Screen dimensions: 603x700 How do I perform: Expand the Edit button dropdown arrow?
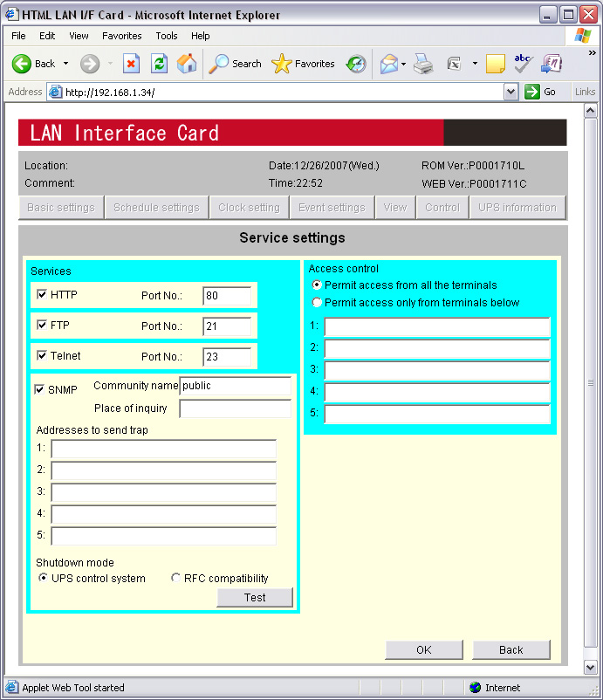coord(475,64)
